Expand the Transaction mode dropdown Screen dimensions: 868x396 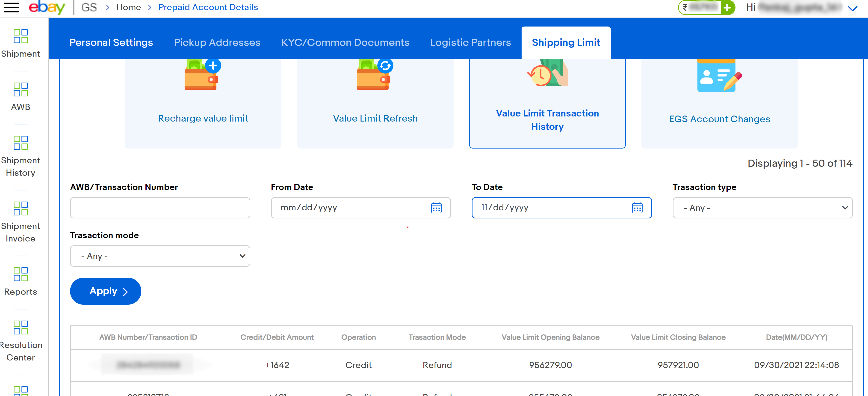[160, 256]
